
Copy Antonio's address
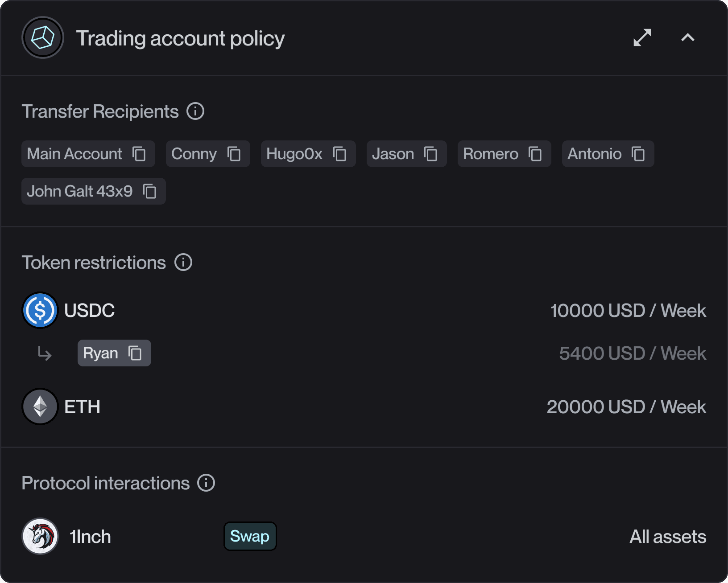tap(639, 154)
